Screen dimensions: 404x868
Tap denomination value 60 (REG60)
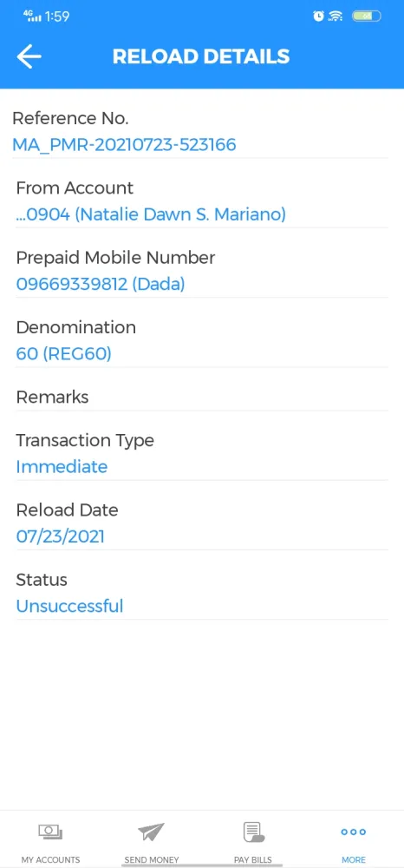point(63,354)
